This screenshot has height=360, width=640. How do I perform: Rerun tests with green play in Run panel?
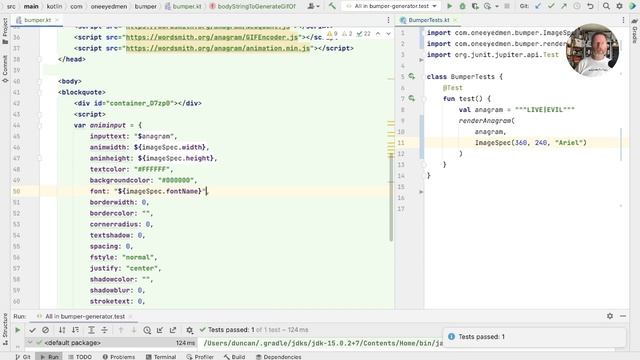point(18,330)
